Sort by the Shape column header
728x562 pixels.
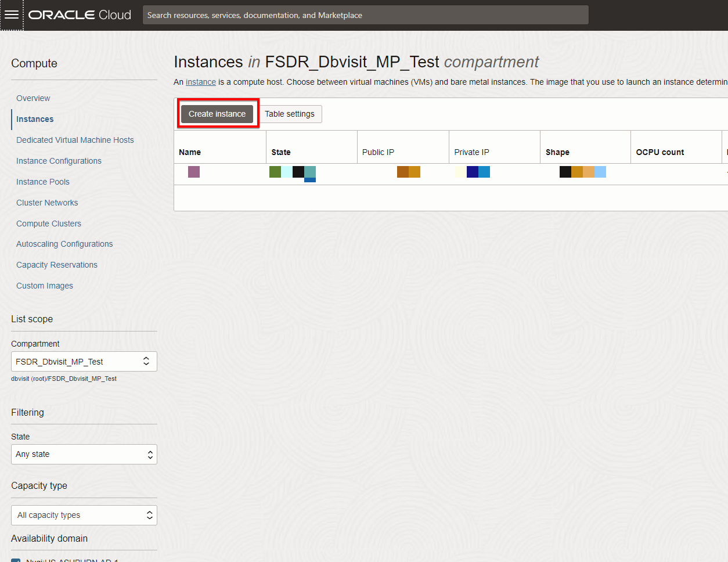[557, 152]
